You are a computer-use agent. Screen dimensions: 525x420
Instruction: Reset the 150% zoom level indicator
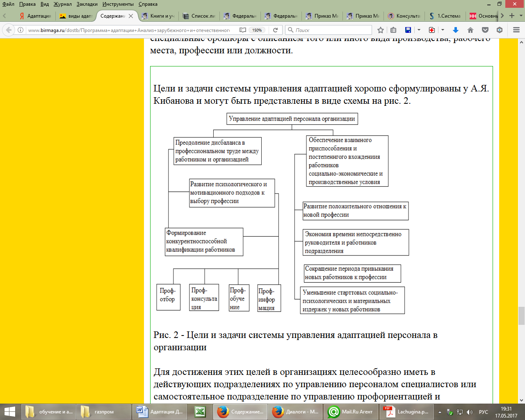point(257,30)
